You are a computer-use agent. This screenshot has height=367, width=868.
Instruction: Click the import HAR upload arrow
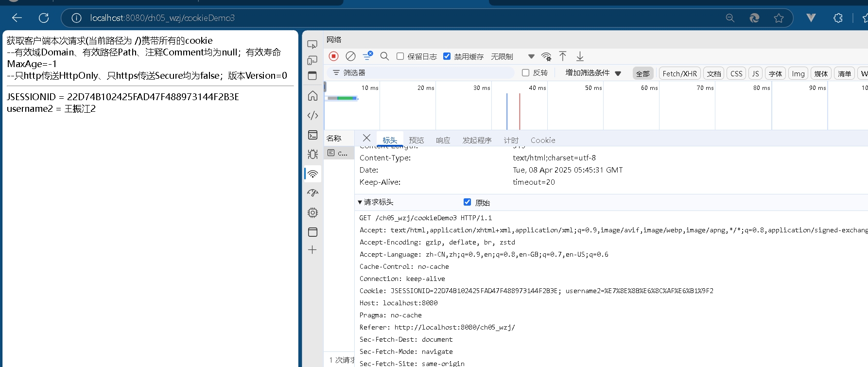[x=563, y=56]
